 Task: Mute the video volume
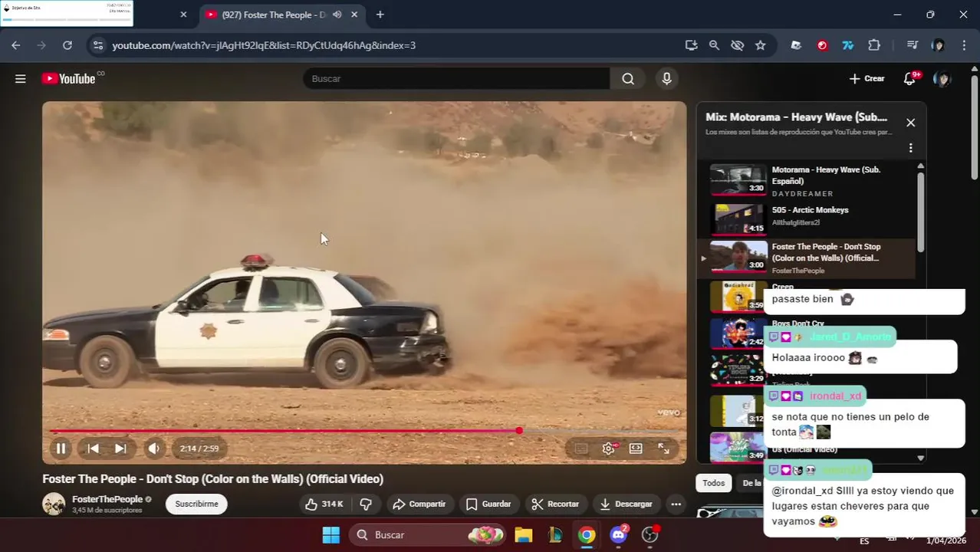coord(153,449)
